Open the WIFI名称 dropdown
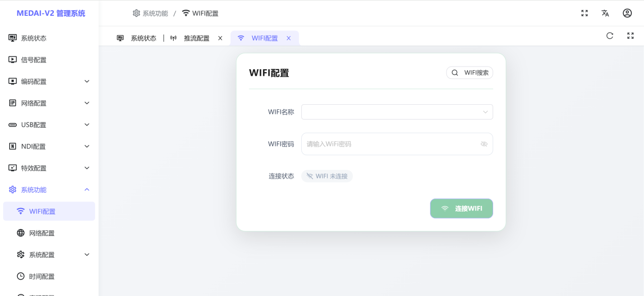 [x=397, y=112]
